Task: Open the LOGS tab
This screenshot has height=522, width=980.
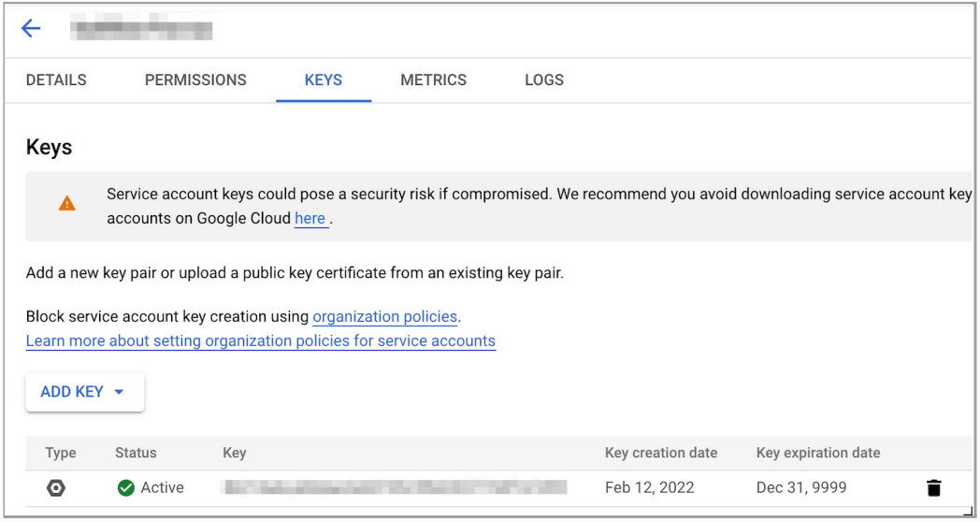Action: pyautogui.click(x=544, y=80)
